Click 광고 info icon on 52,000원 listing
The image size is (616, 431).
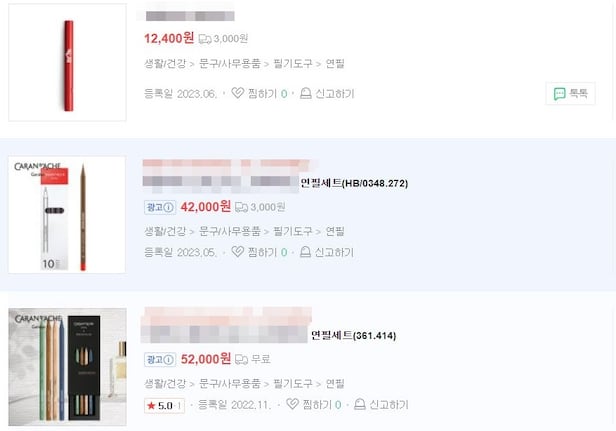click(x=169, y=359)
